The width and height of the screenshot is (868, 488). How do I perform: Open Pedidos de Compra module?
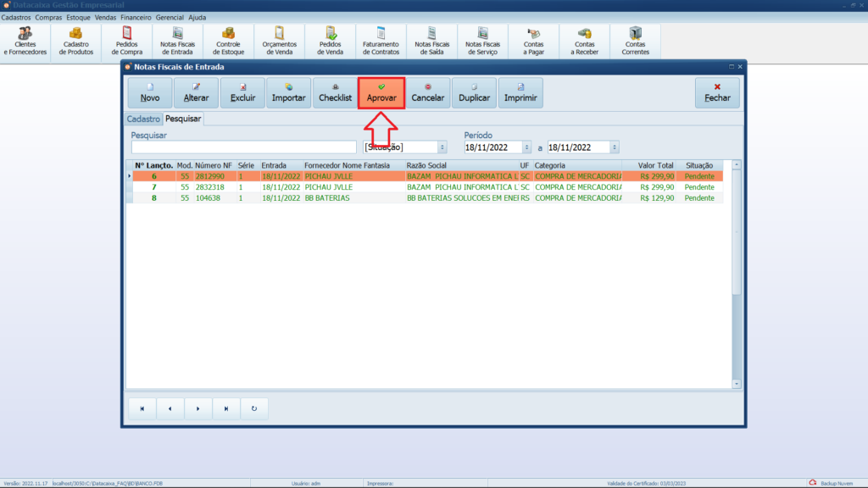(126, 41)
